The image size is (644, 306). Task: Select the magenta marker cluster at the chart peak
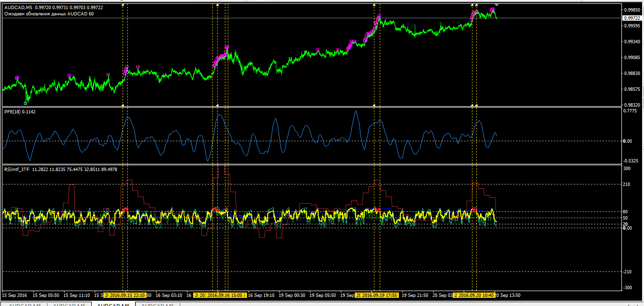click(x=493, y=10)
